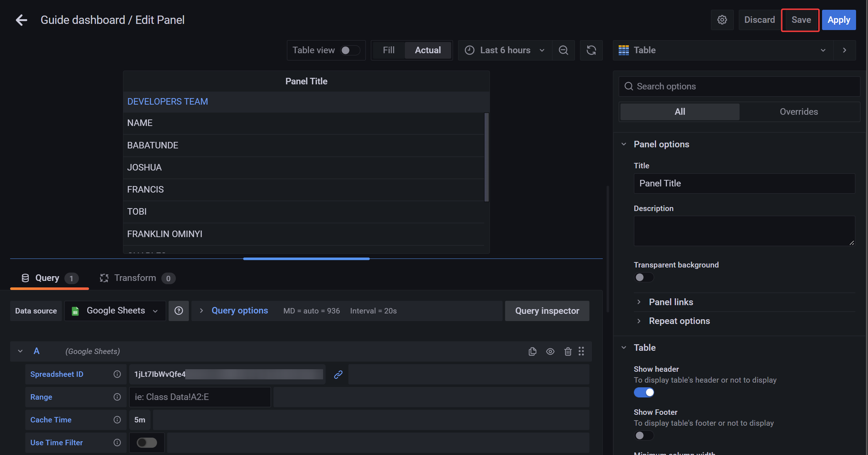
Task: Click the query letter A name
Action: 37,351
